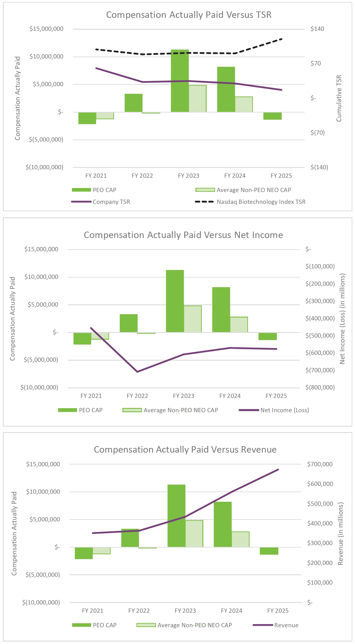The height and width of the screenshot is (644, 355).
Task: Select FY 2023 PEO CAP bar in TSR chart
Action: tap(180, 80)
